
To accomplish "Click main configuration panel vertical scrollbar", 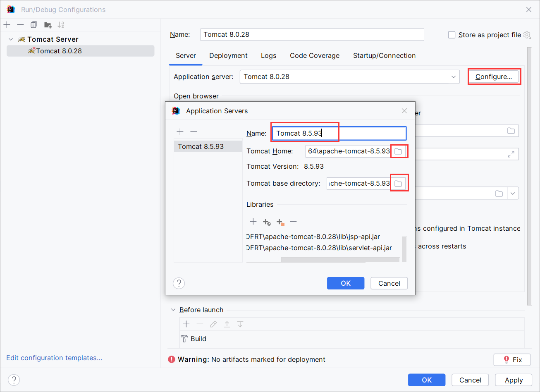I will [529, 176].
